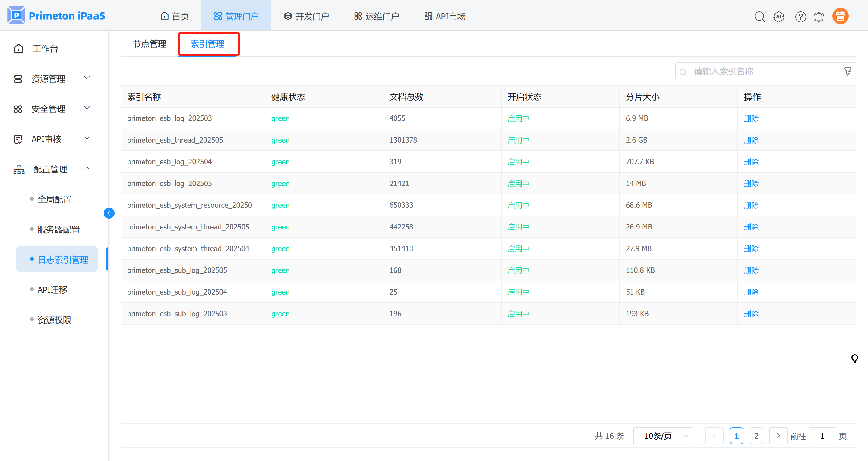Click the filter funnel icon in search box

click(x=847, y=71)
